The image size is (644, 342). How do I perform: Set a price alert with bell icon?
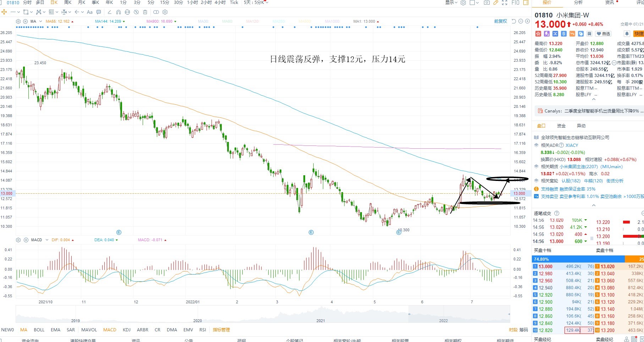tap(627, 34)
